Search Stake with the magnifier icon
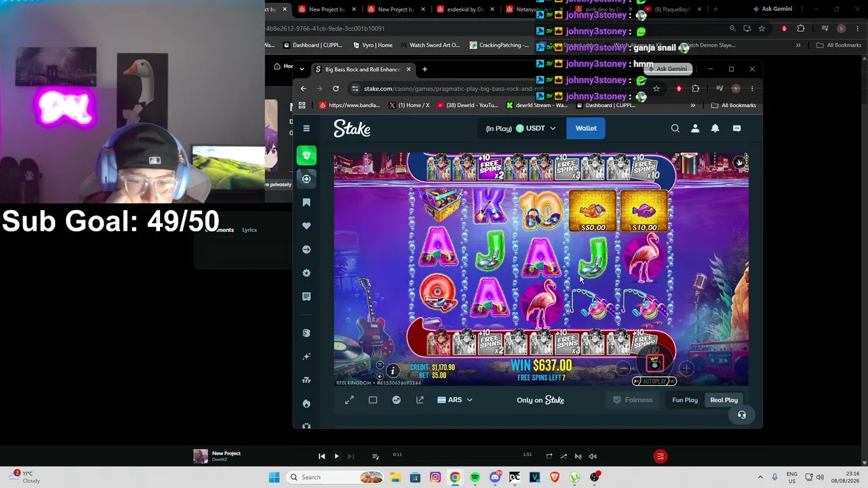The height and width of the screenshot is (488, 868). coord(675,128)
